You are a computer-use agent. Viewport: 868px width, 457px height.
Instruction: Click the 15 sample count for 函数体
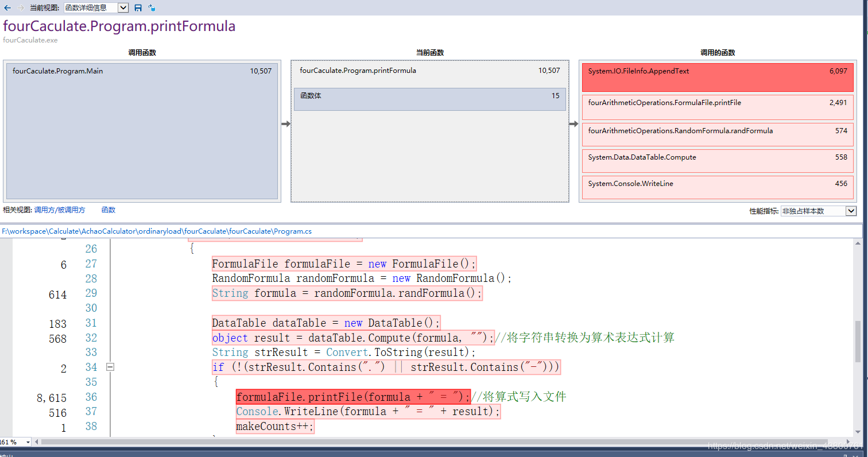point(556,96)
